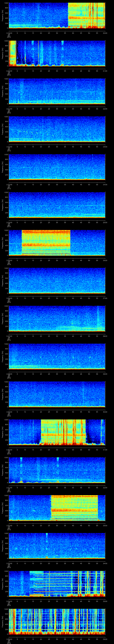The width and height of the screenshot is (114, 644).
Task: Click the 22:00 end time label
Action: point(105,109)
